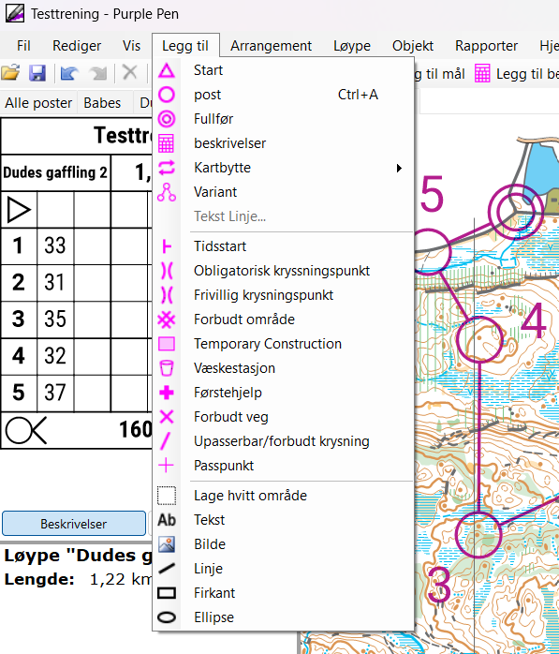559x654 pixels.
Task: Click the Legg til beskrivelser grid toolbar button
Action: point(518,74)
